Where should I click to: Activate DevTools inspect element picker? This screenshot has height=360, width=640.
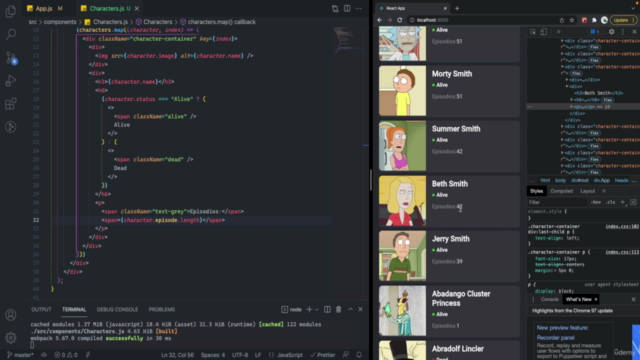tap(533, 32)
